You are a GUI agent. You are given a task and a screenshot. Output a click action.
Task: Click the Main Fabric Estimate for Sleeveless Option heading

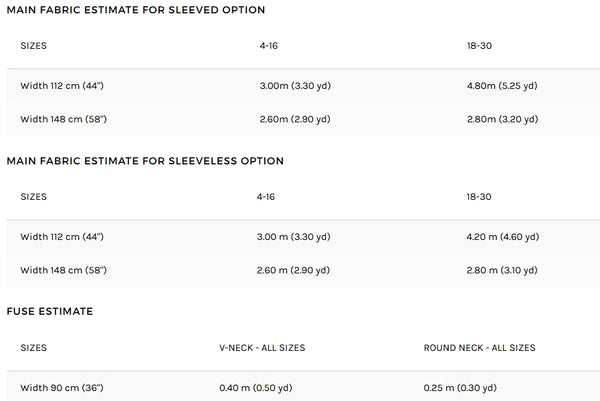pos(145,161)
